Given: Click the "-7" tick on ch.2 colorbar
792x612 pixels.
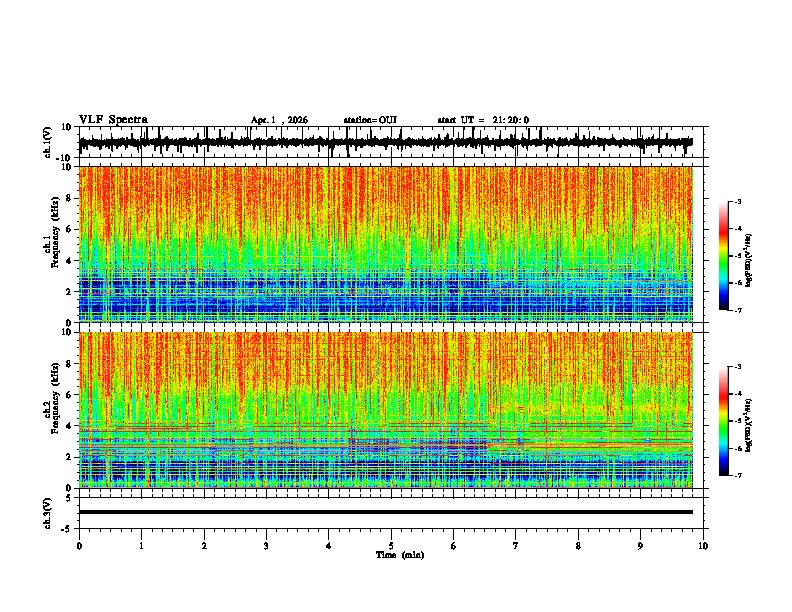Looking at the screenshot, I should [x=737, y=475].
